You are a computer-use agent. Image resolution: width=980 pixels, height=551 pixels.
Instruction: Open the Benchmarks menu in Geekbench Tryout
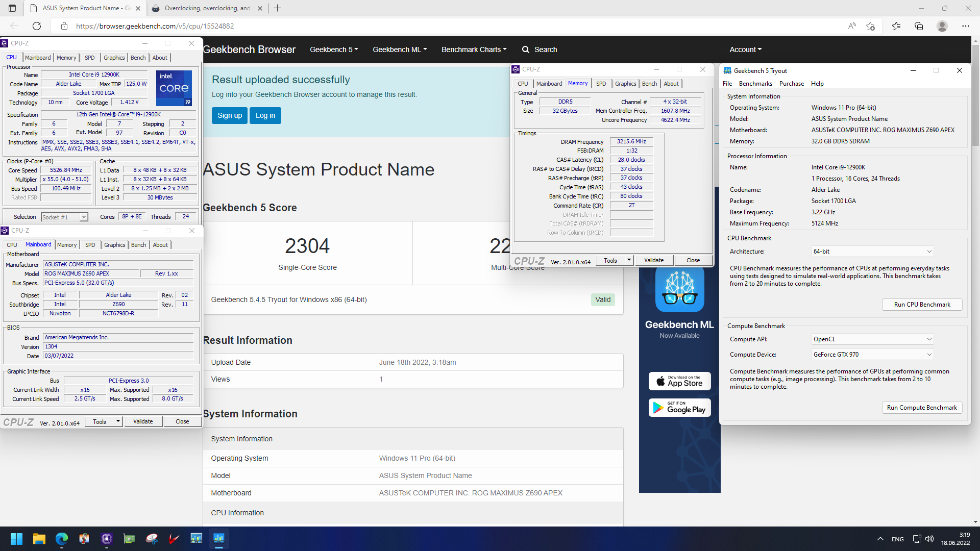click(755, 84)
